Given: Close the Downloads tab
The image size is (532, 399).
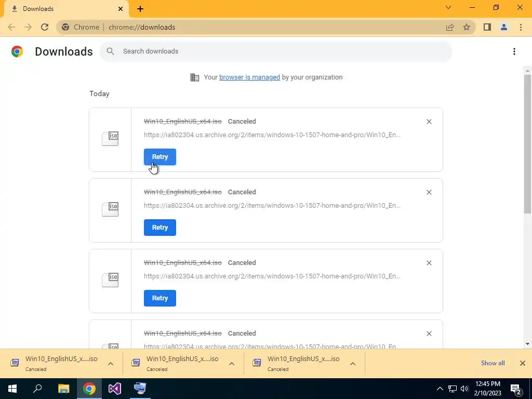Looking at the screenshot, I should click(x=121, y=9).
